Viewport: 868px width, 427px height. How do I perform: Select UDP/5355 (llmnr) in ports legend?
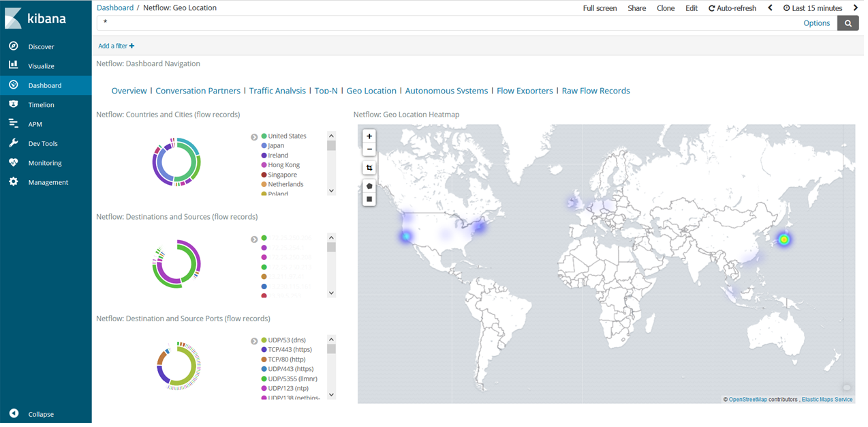[292, 379]
